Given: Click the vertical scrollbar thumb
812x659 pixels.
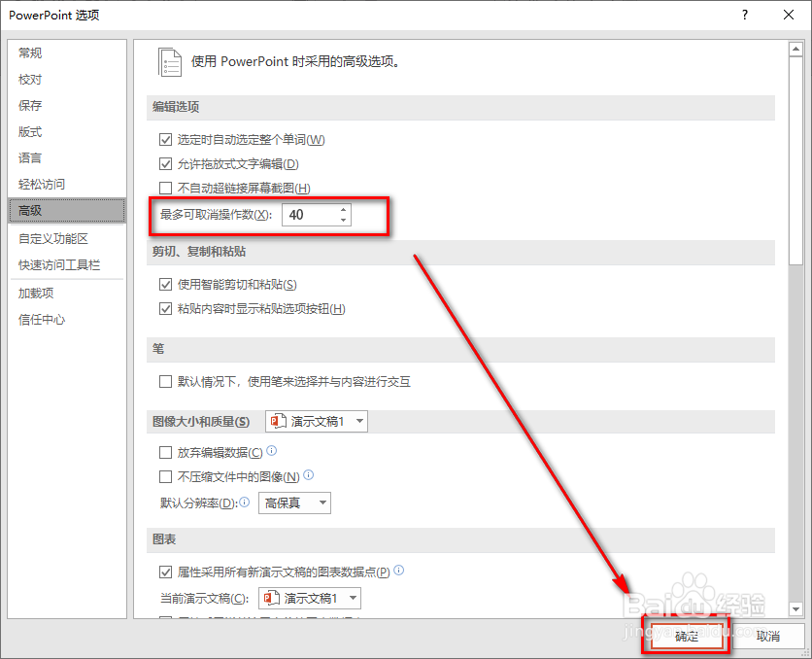Looking at the screenshot, I should (795, 160).
